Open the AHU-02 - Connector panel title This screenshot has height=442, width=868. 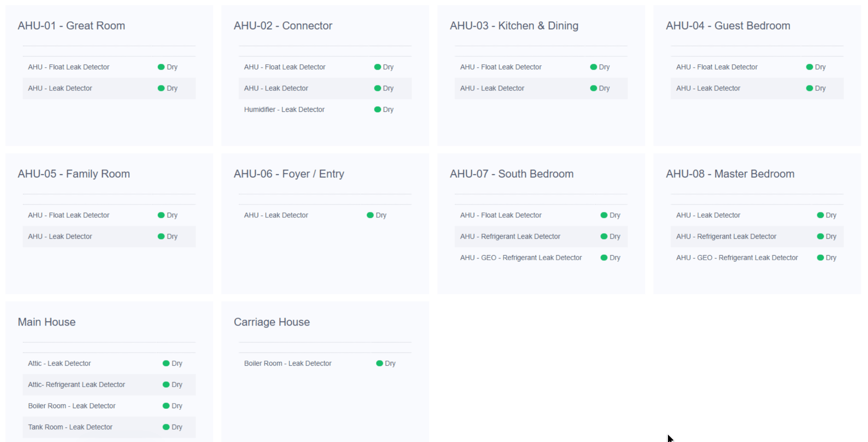point(283,26)
